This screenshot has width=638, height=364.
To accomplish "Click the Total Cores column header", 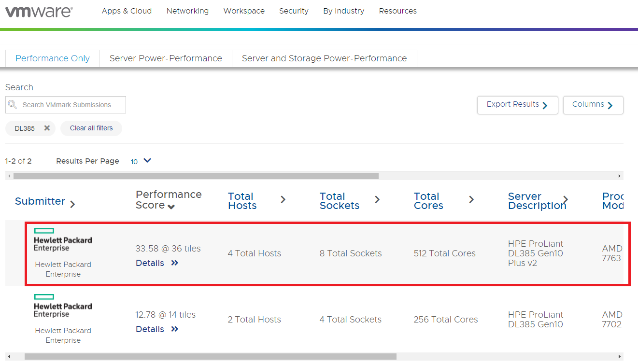I will coord(428,201).
